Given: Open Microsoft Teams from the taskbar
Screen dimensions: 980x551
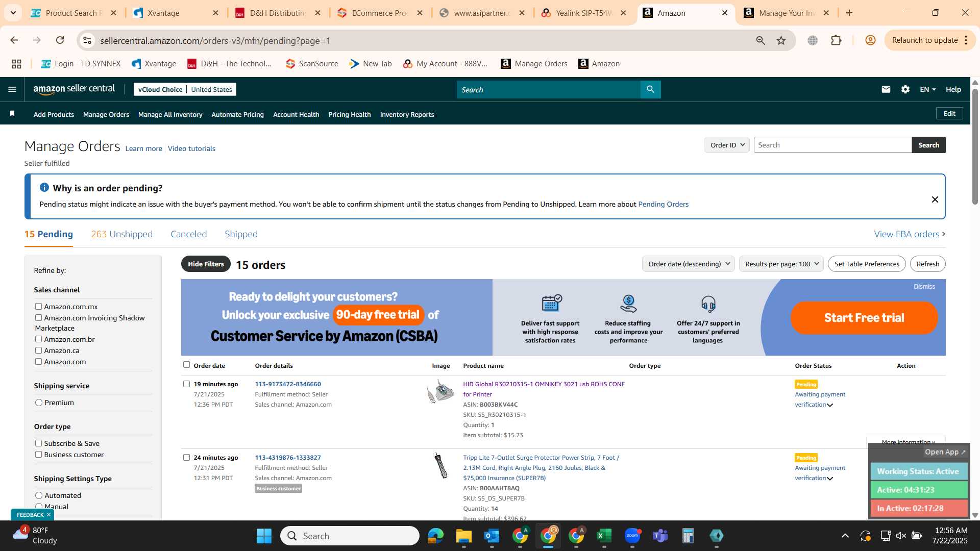Looking at the screenshot, I should pos(660,536).
